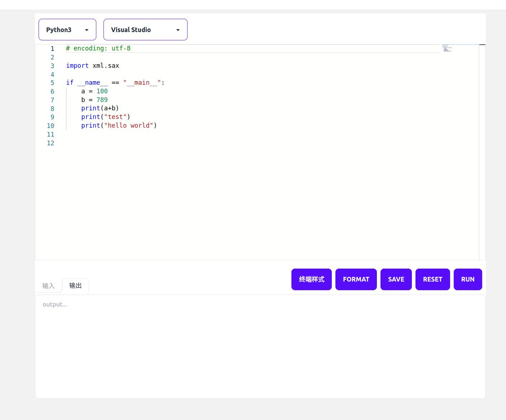
Task: Click the caret arrow beside Python3
Action: tap(87, 30)
